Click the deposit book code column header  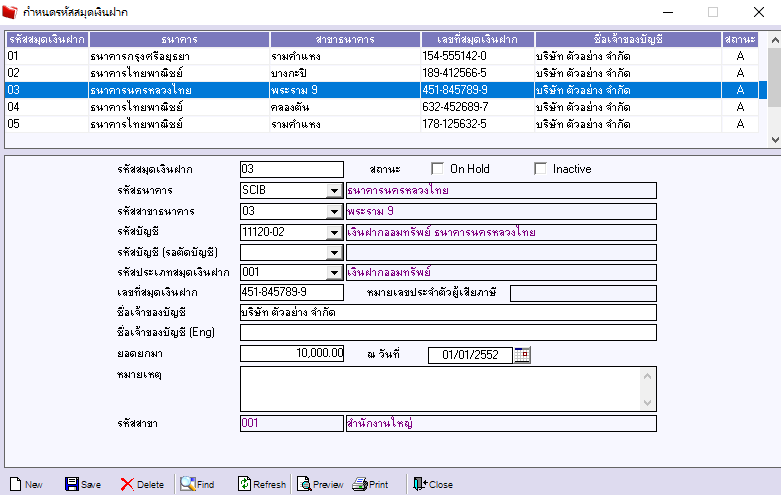pyautogui.click(x=47, y=39)
